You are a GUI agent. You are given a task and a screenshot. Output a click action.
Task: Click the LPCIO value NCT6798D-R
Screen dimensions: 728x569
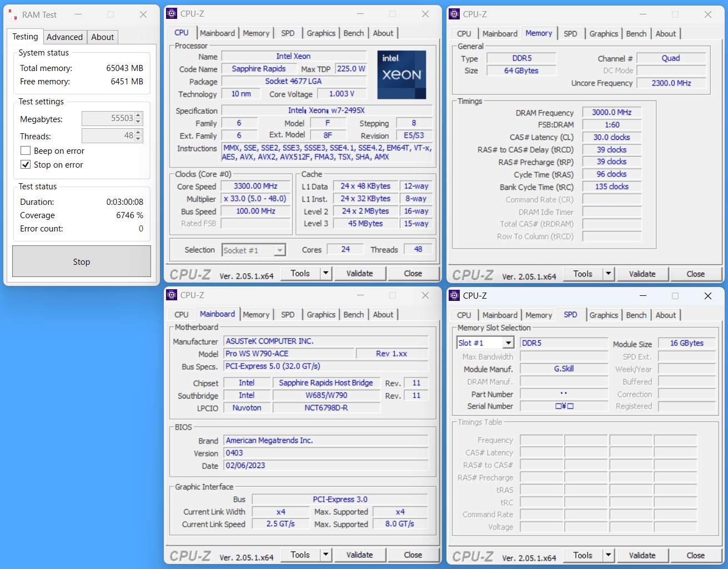(x=327, y=407)
